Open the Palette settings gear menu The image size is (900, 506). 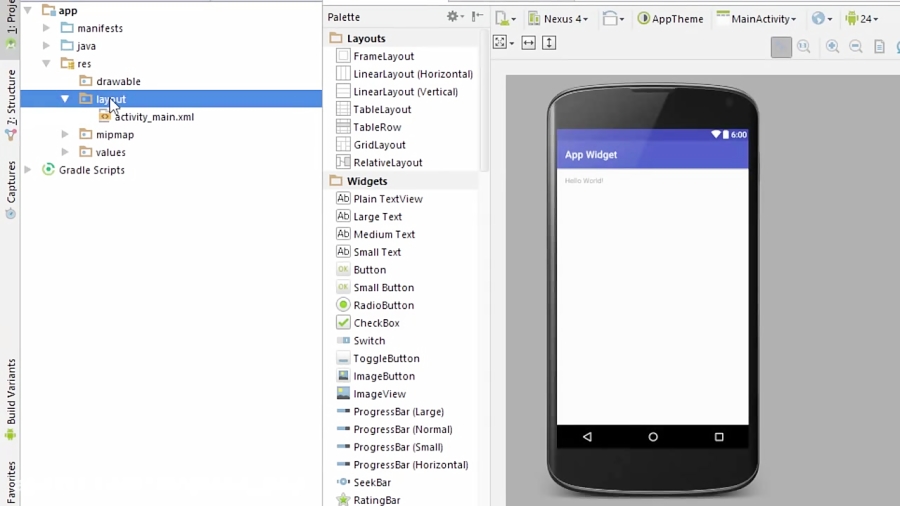coord(455,17)
